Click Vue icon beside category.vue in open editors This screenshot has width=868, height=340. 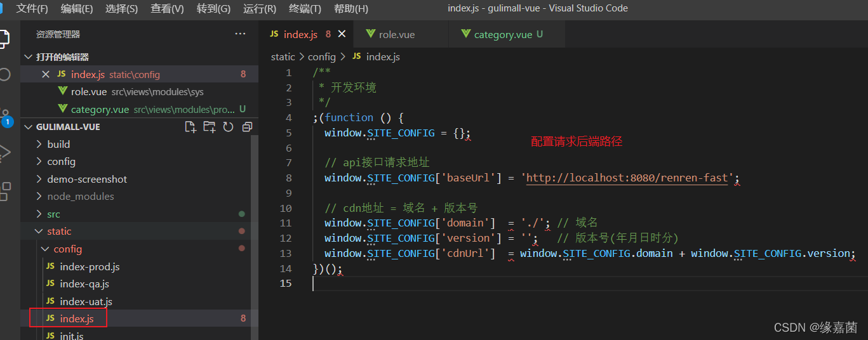(x=63, y=109)
